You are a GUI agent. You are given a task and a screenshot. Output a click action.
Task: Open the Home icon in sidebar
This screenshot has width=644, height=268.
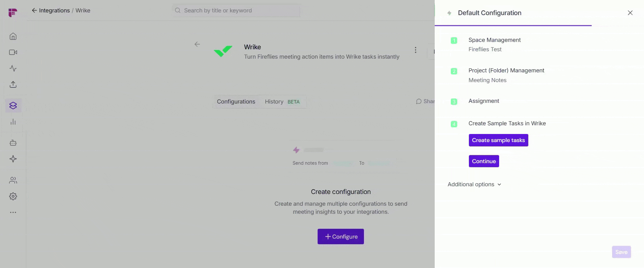(13, 36)
